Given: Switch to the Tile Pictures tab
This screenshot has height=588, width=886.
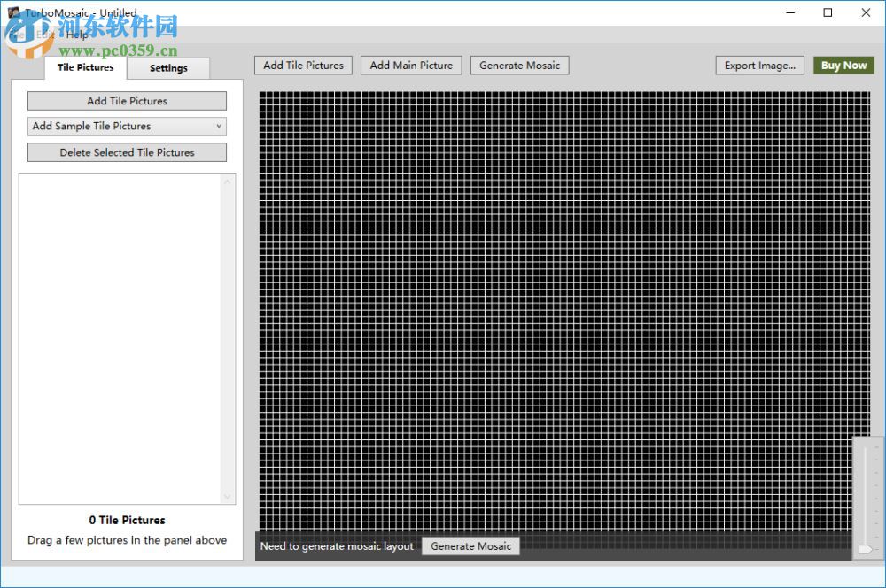Looking at the screenshot, I should pyautogui.click(x=85, y=67).
